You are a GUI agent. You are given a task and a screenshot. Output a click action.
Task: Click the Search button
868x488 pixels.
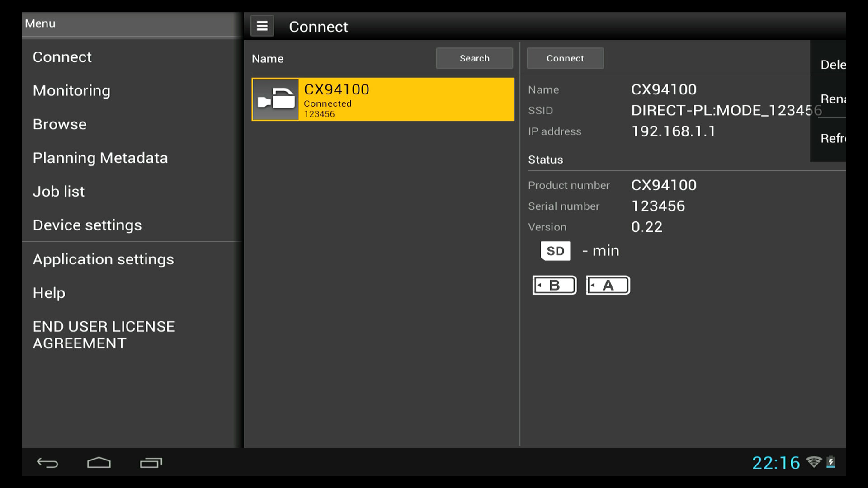[474, 58]
